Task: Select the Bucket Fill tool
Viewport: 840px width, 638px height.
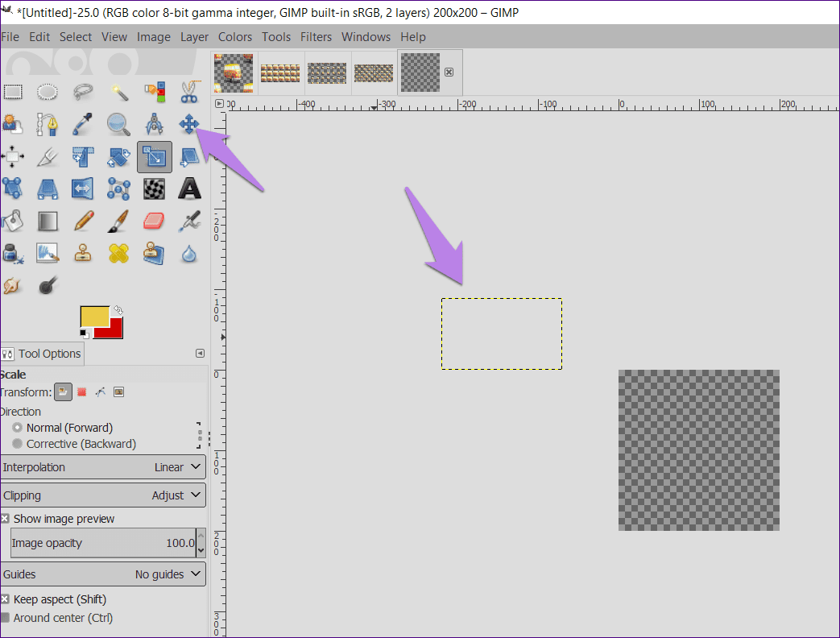Action: coord(12,221)
